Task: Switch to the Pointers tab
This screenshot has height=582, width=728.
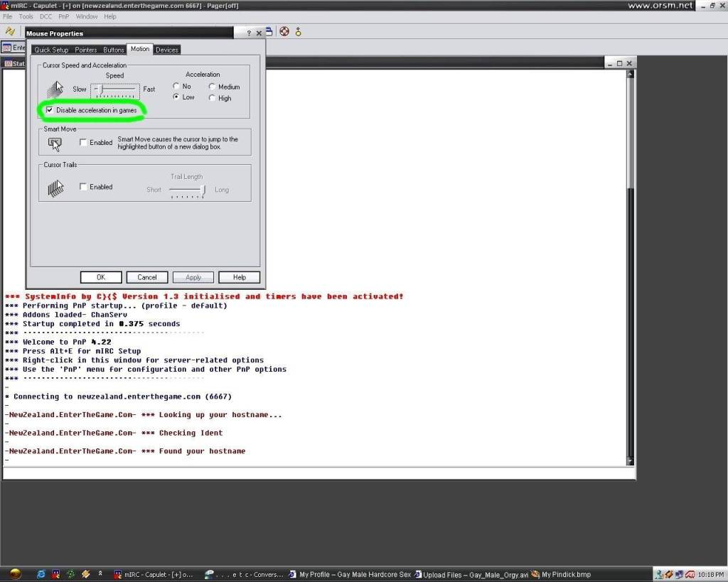Action: (x=86, y=50)
